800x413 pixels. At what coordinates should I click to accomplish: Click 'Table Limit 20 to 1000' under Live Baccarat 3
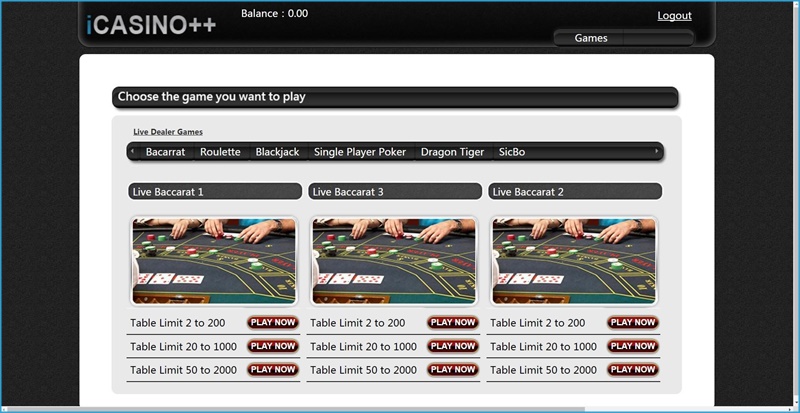pyautogui.click(x=363, y=347)
